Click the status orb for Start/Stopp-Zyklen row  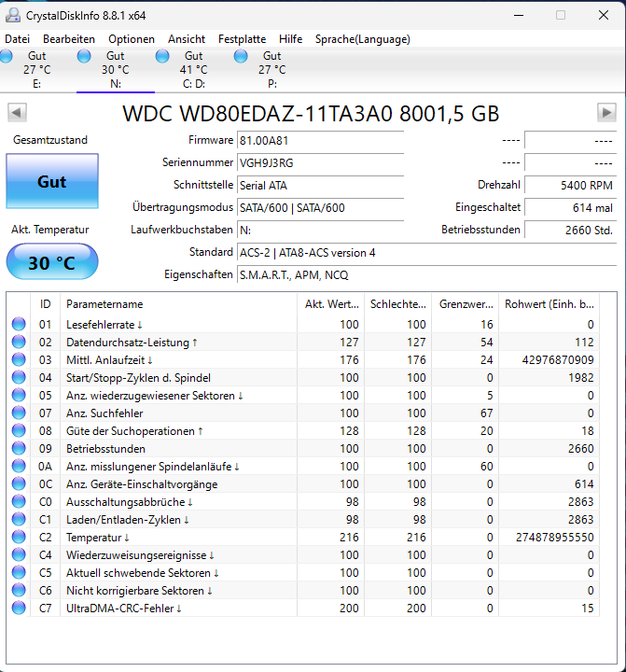coord(19,378)
